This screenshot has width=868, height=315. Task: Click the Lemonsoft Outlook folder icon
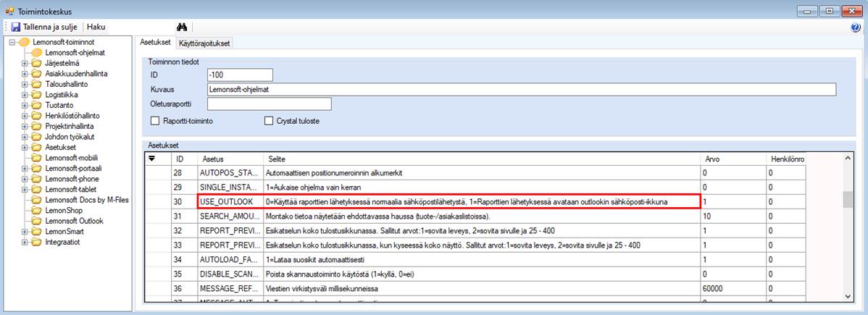tap(36, 221)
